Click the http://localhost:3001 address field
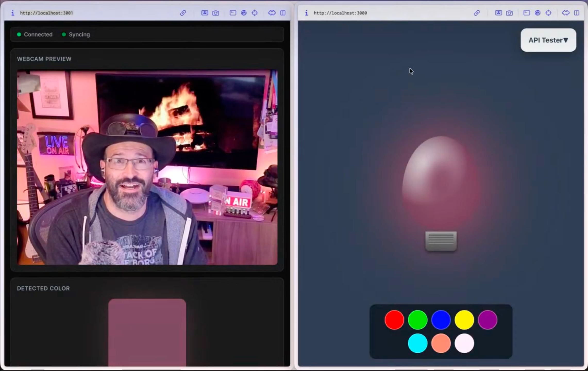Screen dimensions: 588x371 (46, 13)
